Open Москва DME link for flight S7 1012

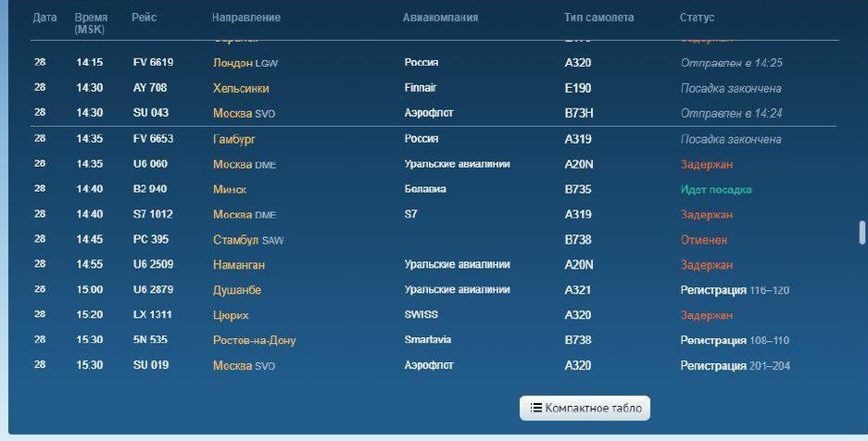(x=245, y=215)
